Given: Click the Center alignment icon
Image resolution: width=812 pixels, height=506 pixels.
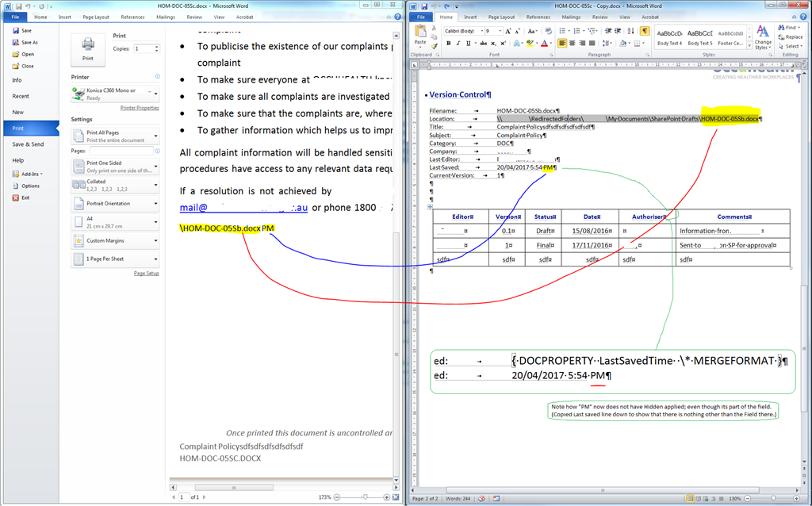Looking at the screenshot, I should click(573, 44).
